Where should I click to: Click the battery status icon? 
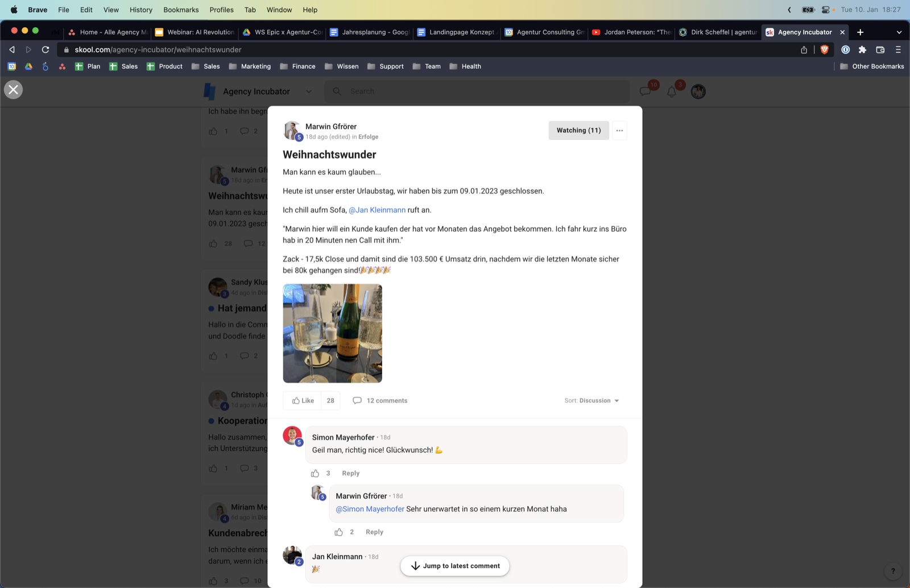point(808,10)
